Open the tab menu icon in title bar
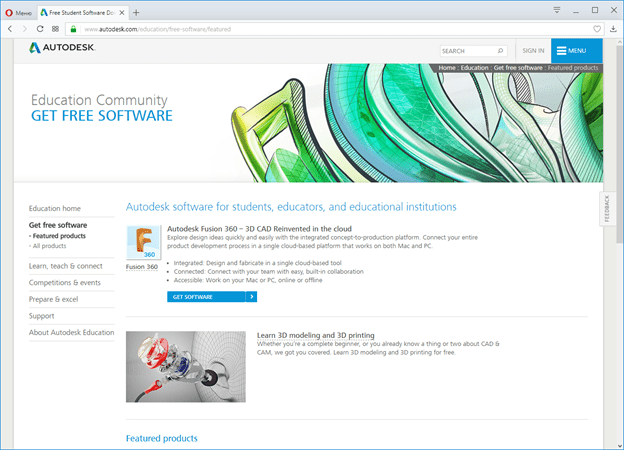Viewport: 624px width, 450px height. click(557, 10)
